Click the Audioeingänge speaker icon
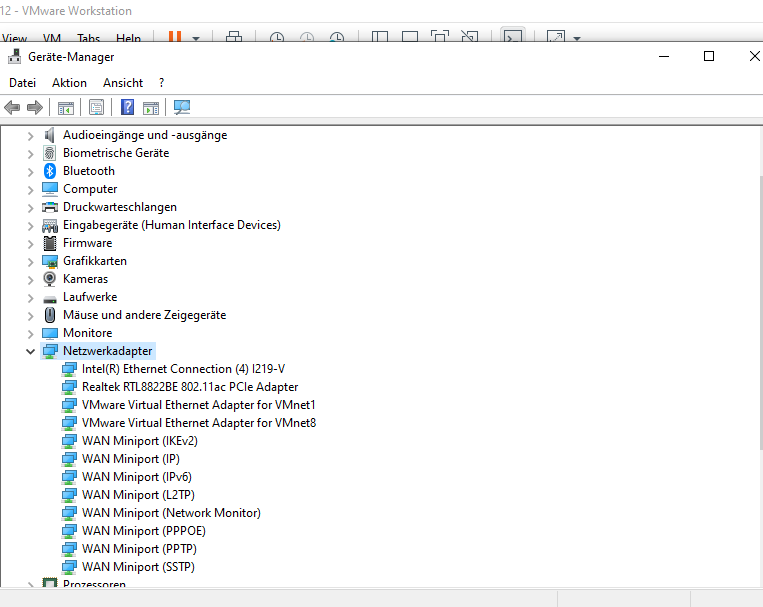 pos(50,135)
